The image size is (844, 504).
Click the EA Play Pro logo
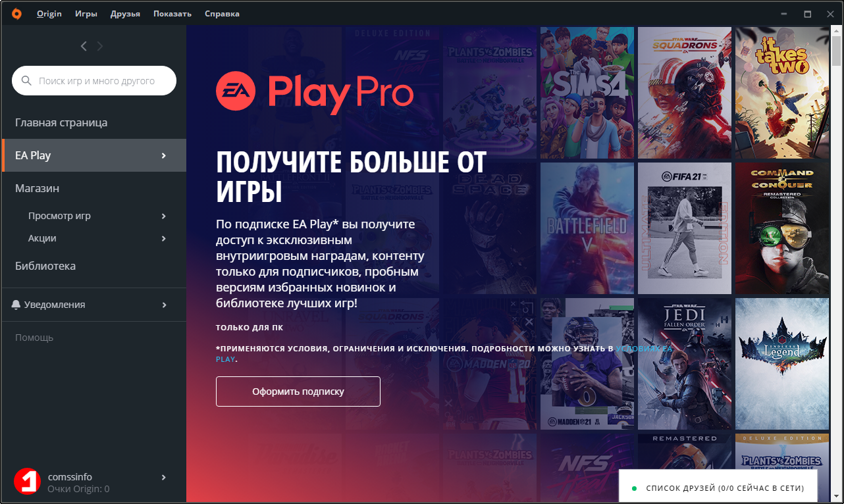(x=315, y=93)
